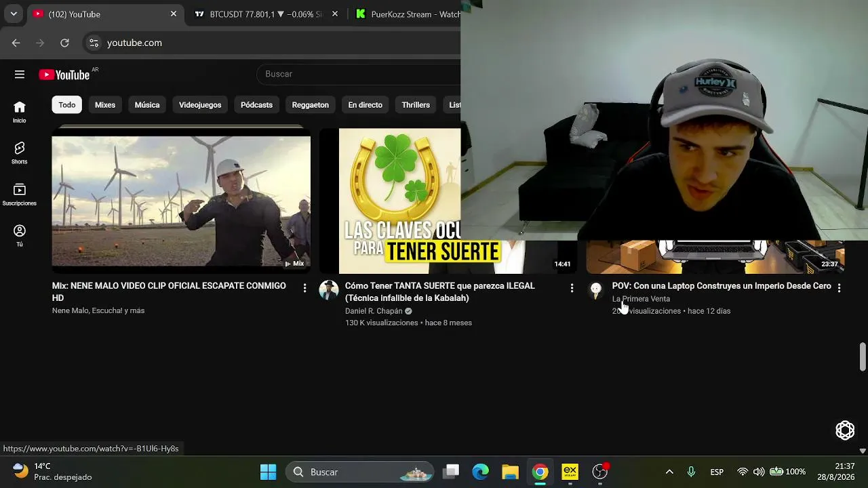Open File Explorer from the taskbar
Viewport: 868px width, 488px height.
click(510, 472)
